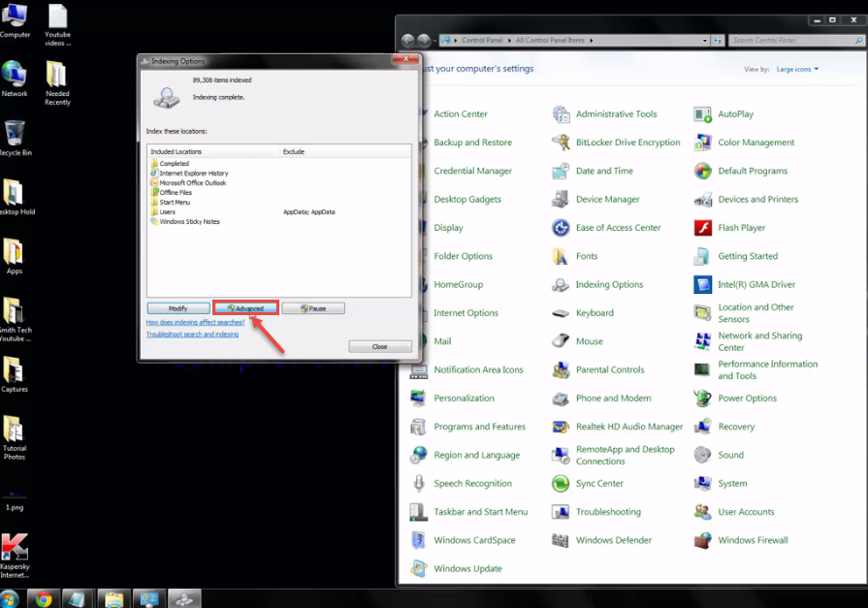Click the Pause indexing button
This screenshot has width=868, height=608.
tap(313, 308)
